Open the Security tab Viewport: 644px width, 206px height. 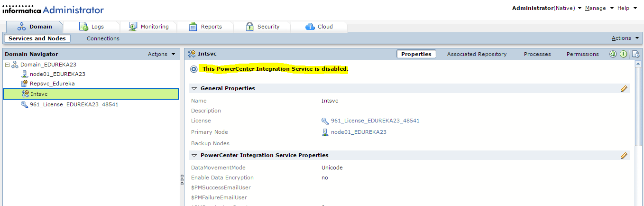pyautogui.click(x=262, y=27)
